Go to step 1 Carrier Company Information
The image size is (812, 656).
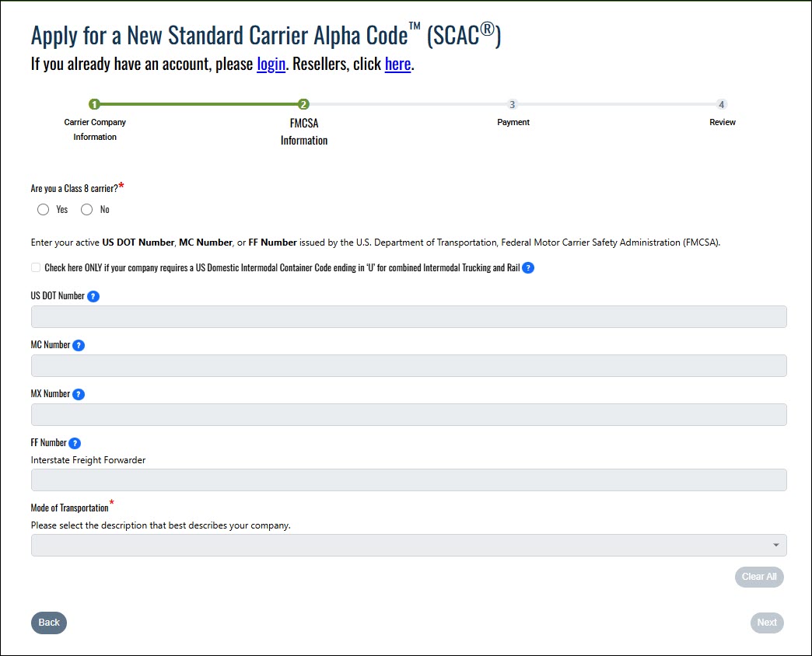[x=94, y=104]
